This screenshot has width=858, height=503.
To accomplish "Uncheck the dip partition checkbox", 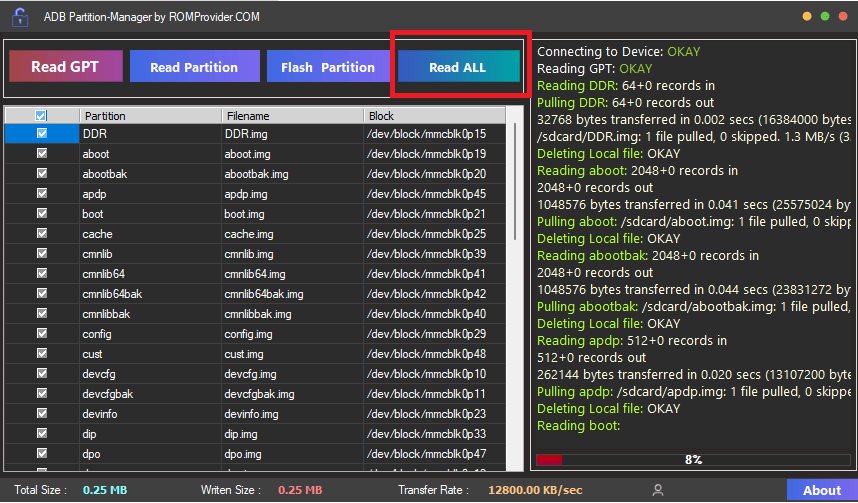I will 42,433.
